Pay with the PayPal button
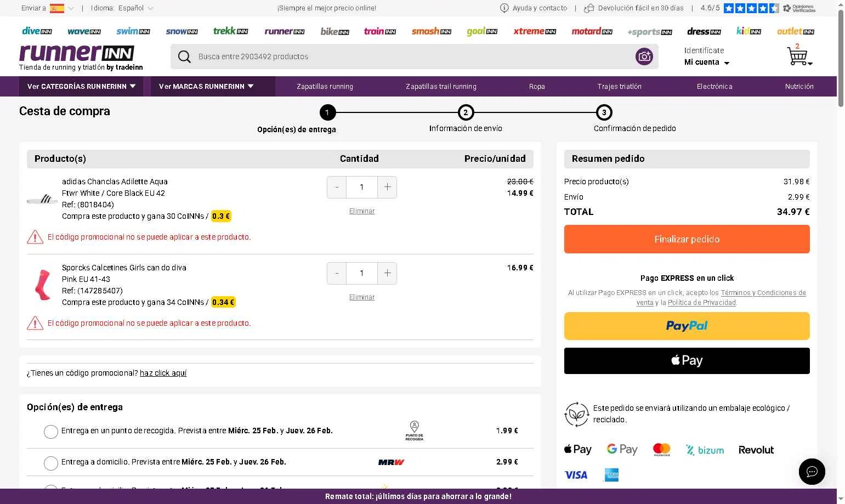This screenshot has height=504, width=845. [687, 326]
